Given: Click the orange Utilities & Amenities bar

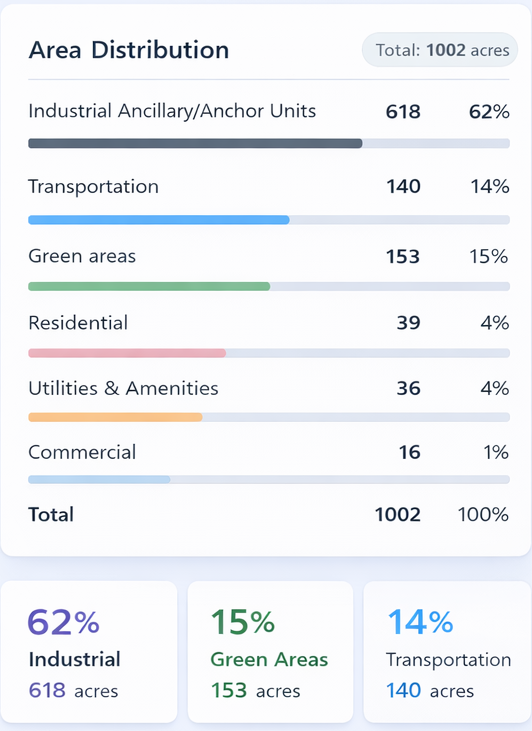Looking at the screenshot, I should pos(116,417).
